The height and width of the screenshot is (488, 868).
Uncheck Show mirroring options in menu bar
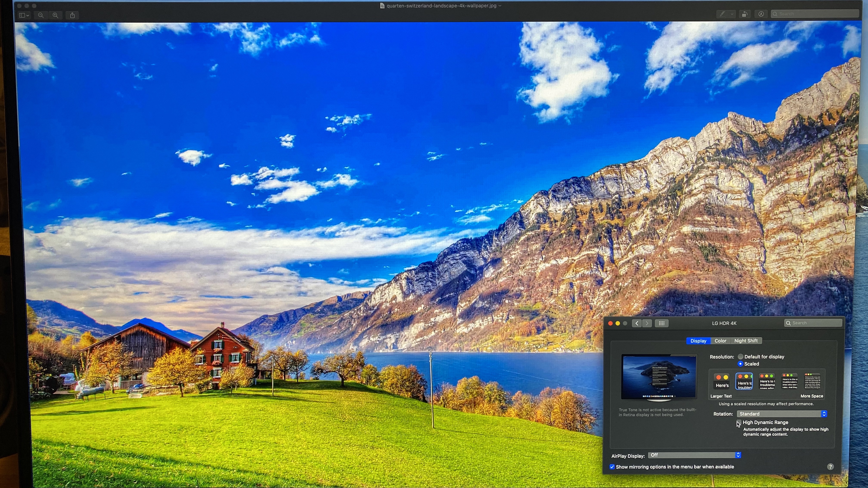tap(612, 467)
